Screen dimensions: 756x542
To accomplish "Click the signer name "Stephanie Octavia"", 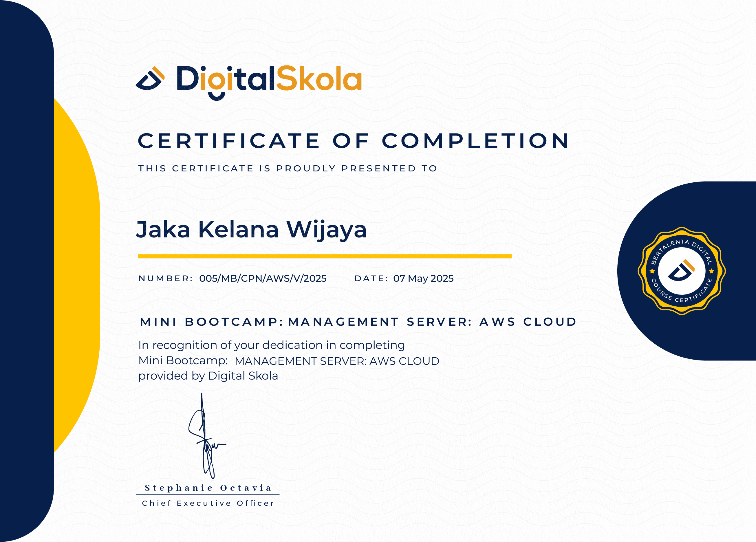I will click(x=208, y=488).
